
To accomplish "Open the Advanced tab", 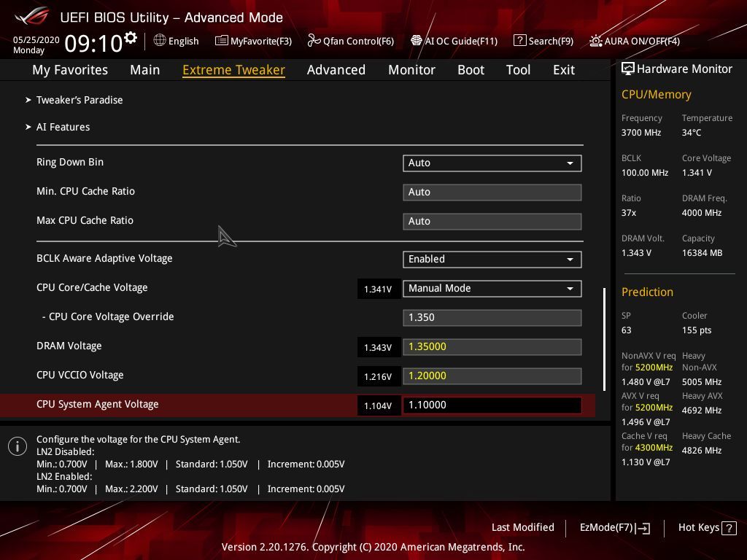I will coord(336,70).
